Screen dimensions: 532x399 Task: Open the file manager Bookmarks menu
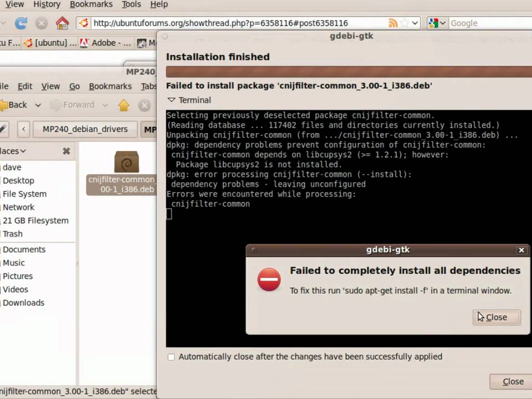pyautogui.click(x=110, y=86)
